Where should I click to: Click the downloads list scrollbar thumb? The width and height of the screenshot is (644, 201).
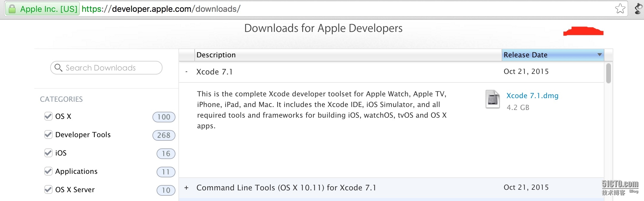tap(609, 73)
